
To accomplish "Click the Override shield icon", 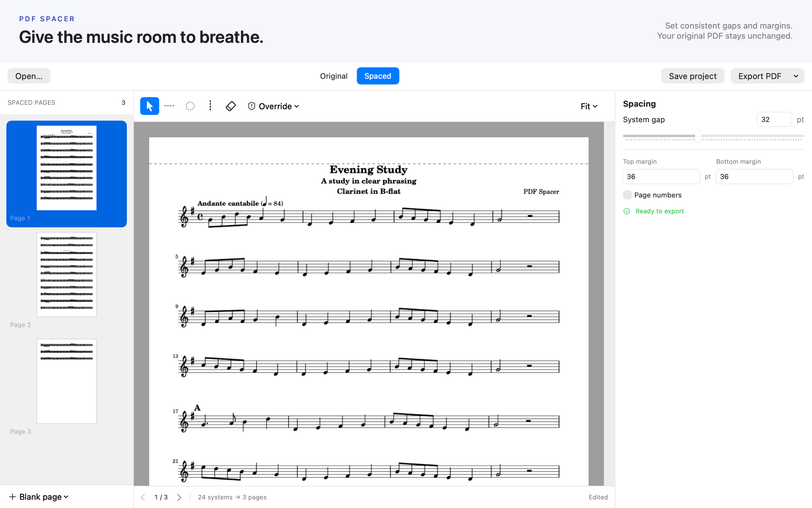I will [251, 106].
